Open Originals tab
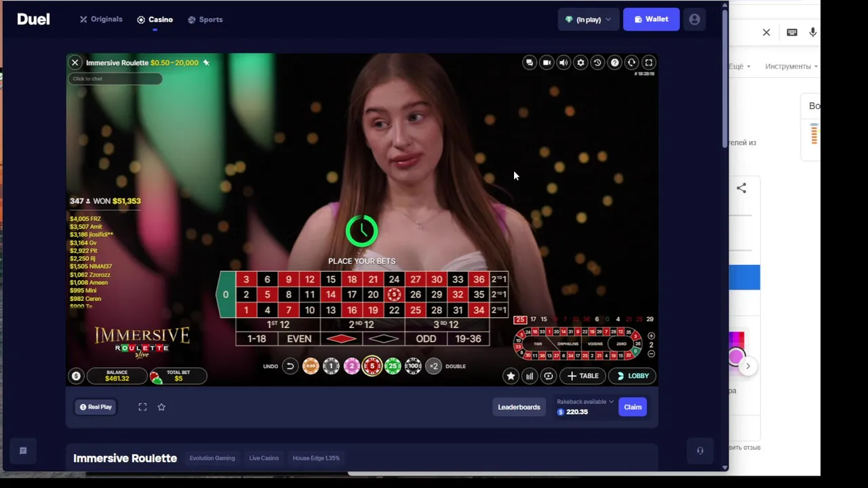The width and height of the screenshot is (868, 488). pos(101,20)
